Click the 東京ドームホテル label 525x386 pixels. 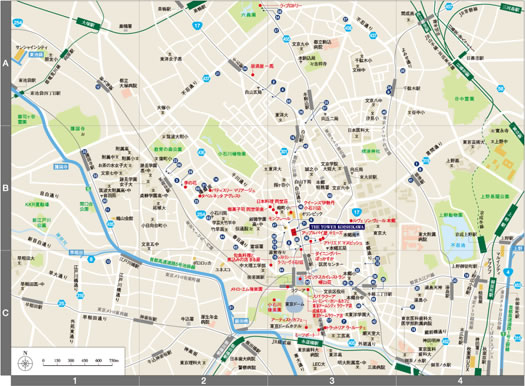pyautogui.click(x=286, y=326)
